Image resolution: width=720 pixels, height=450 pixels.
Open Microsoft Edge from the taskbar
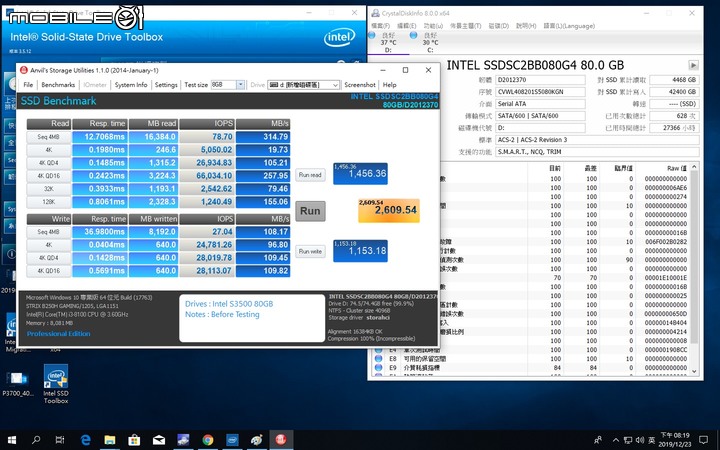click(85, 440)
